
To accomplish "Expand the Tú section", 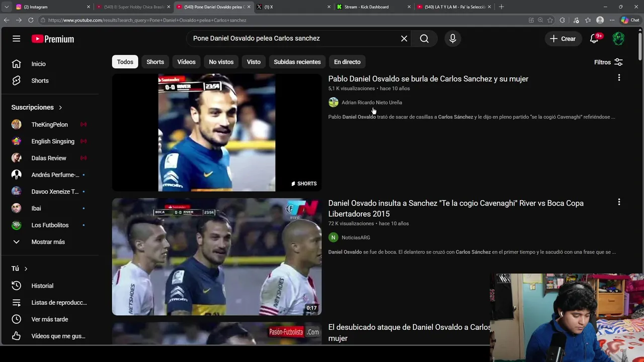I will point(19,269).
